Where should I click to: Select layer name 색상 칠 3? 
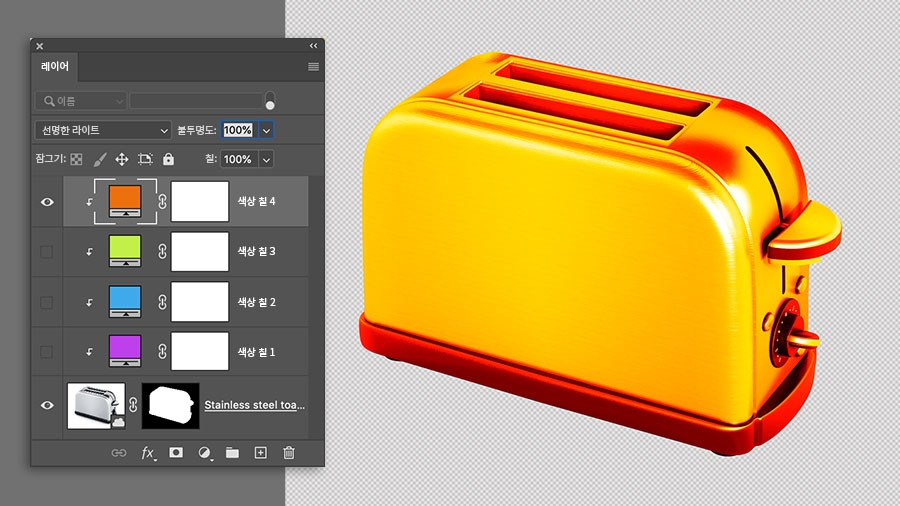click(x=257, y=251)
